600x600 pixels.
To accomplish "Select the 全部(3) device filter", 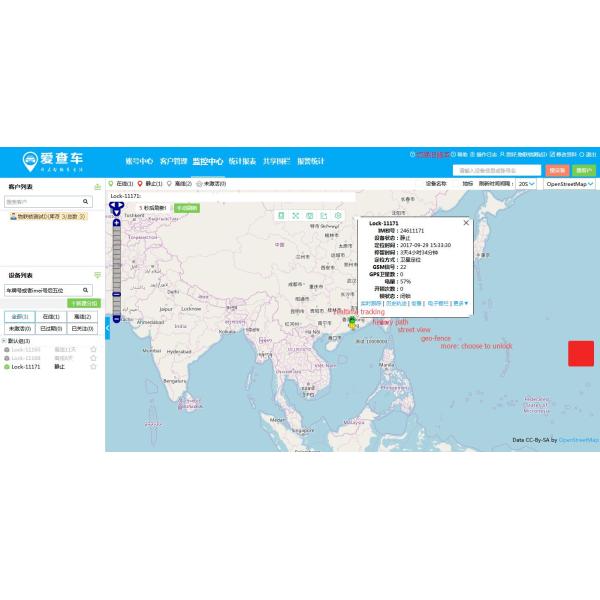I will 18,316.
